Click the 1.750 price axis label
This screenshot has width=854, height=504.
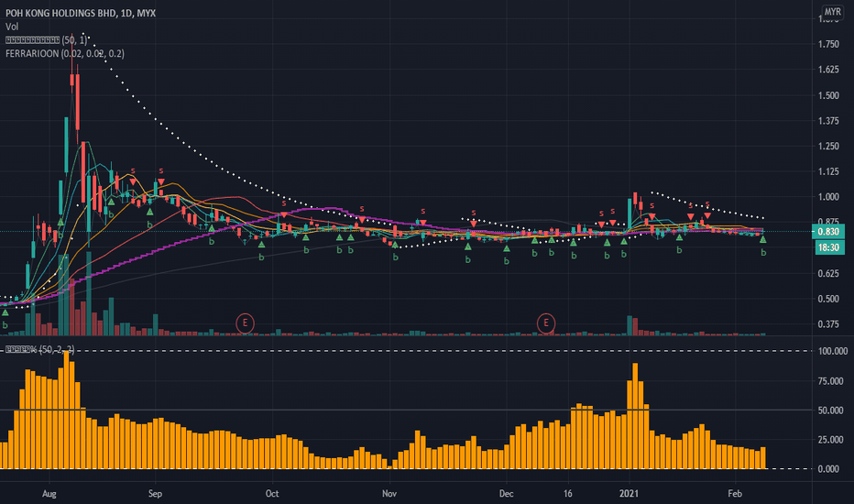pos(828,44)
